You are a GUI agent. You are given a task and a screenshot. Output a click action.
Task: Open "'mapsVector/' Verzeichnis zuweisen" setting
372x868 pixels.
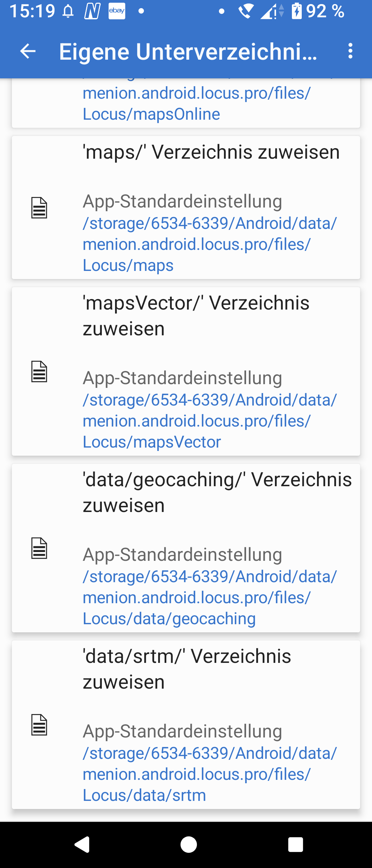click(196, 315)
